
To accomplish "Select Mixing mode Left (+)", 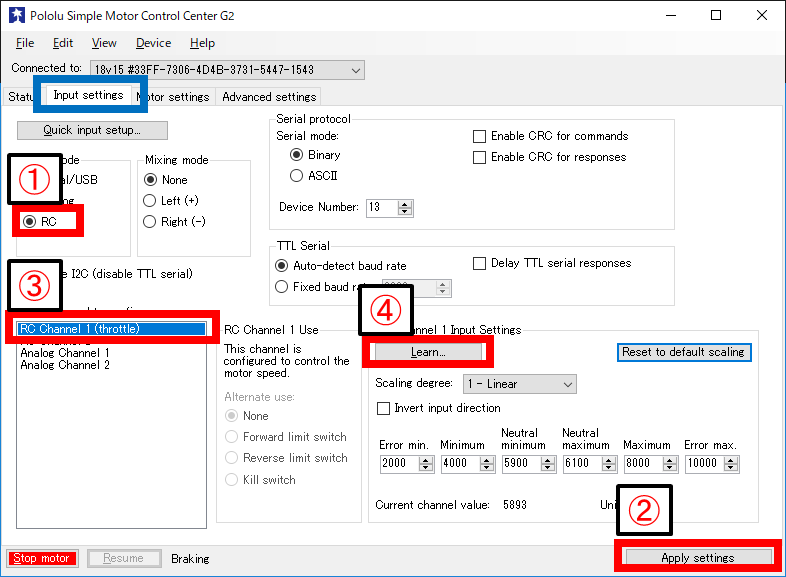I will coord(171,201).
